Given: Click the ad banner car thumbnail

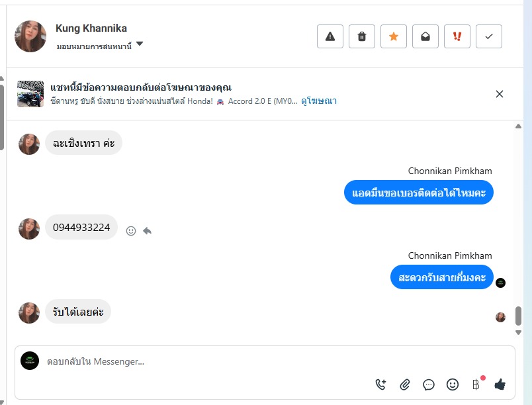Looking at the screenshot, I should pos(30,94).
